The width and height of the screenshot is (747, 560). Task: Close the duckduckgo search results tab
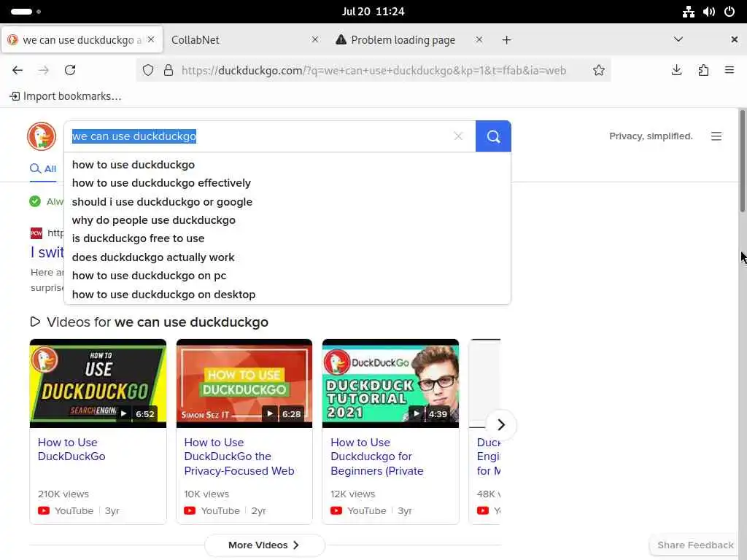[x=151, y=39]
